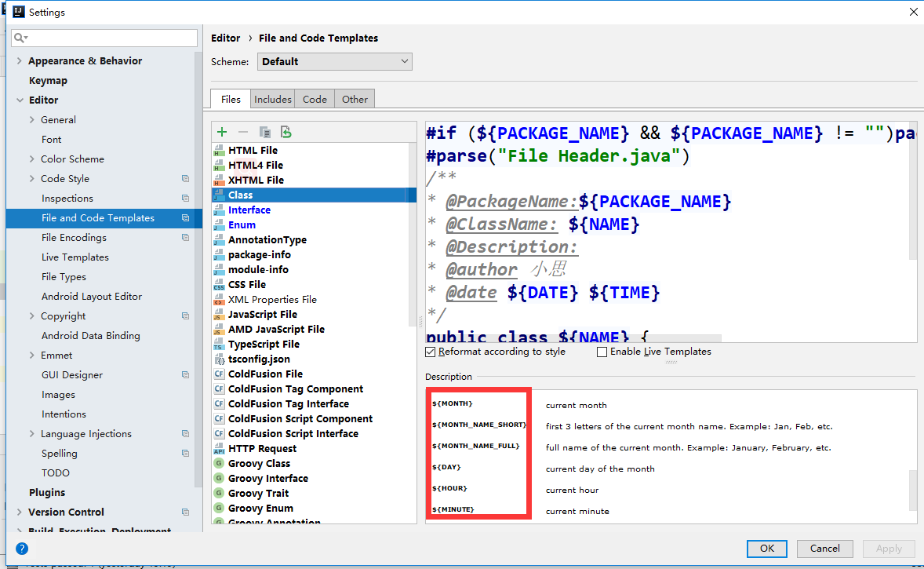Expand the Version Control settings group

pyautogui.click(x=20, y=512)
